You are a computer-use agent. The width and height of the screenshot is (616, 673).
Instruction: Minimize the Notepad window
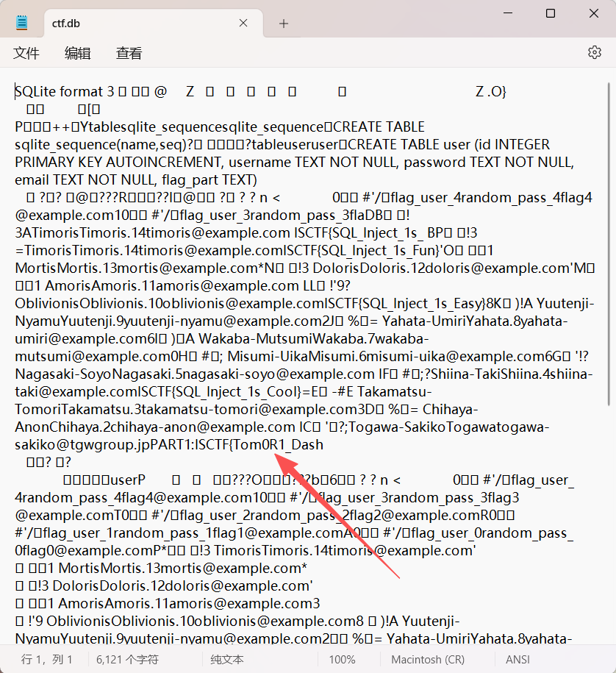507,14
